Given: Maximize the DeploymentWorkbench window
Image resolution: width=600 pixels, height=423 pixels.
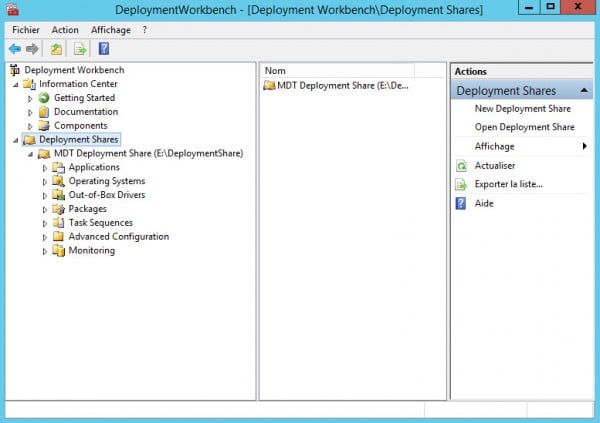Looking at the screenshot, I should pyautogui.click(x=550, y=7).
